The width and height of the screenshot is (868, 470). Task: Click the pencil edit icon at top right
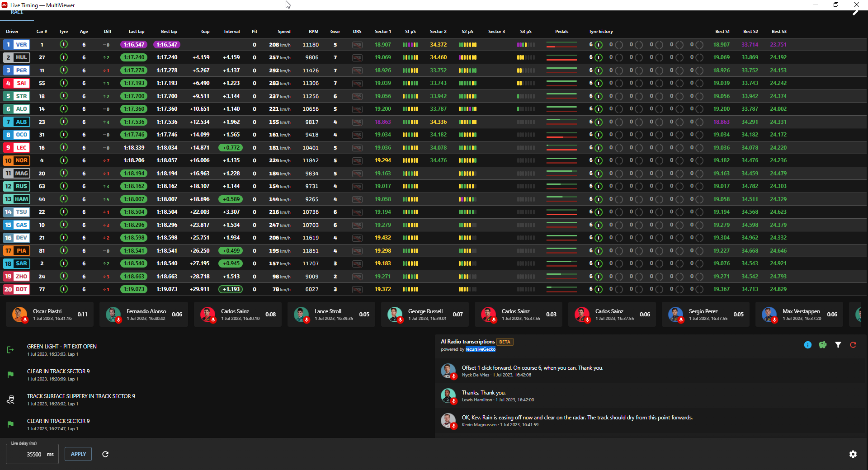(x=855, y=13)
